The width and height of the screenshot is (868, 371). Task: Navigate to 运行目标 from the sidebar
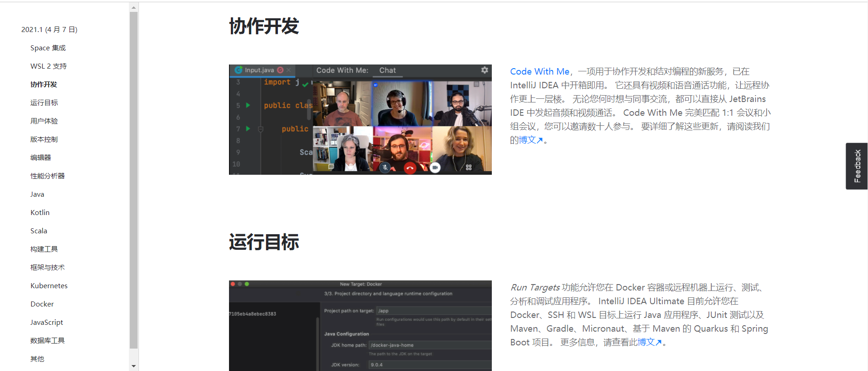pos(44,103)
